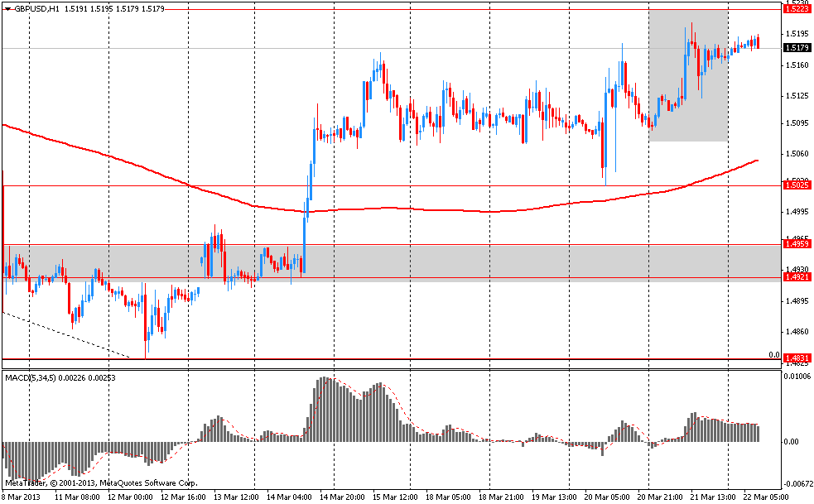Screen dimensions: 814x504
Task: Click the 0.01006 value on MACD scale
Action: (798, 377)
